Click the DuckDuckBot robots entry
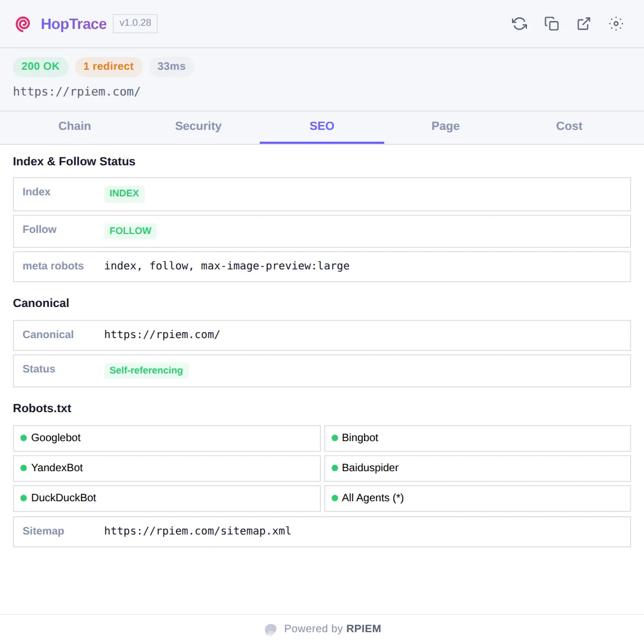 [167, 499]
